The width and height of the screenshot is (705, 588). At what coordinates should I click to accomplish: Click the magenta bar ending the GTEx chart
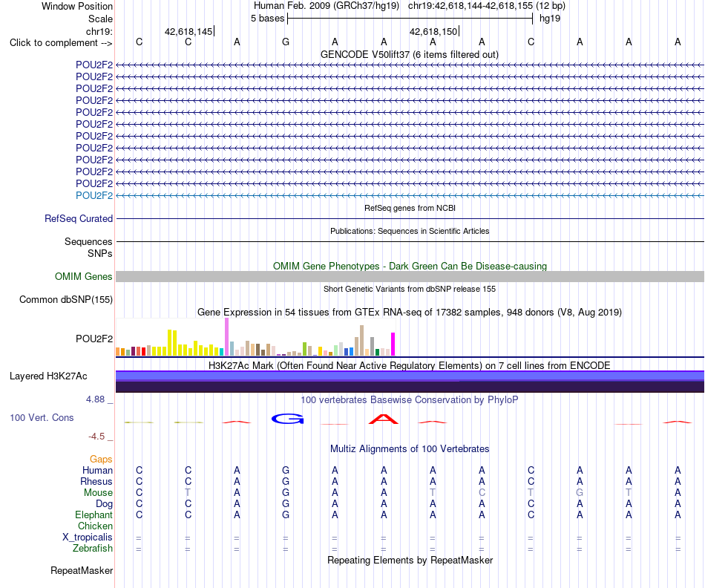pos(393,344)
